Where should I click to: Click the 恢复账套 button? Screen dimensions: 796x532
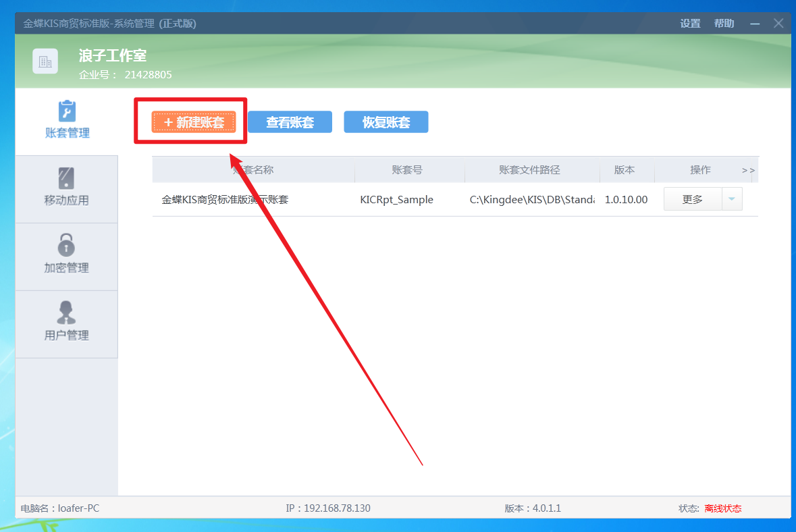click(386, 122)
